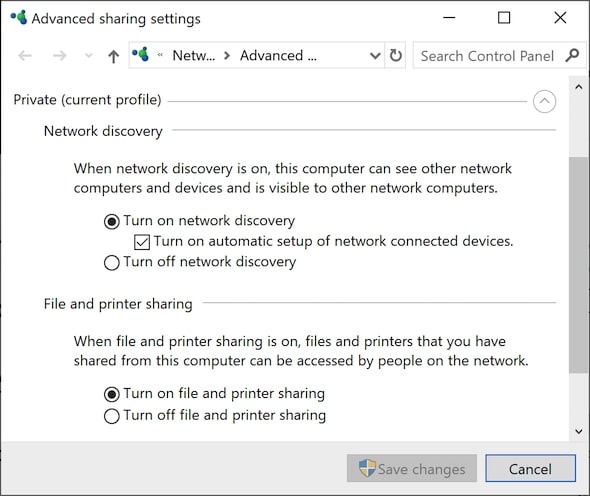
Task: Click the 'Private (current profile)' heading
Action: [87, 100]
